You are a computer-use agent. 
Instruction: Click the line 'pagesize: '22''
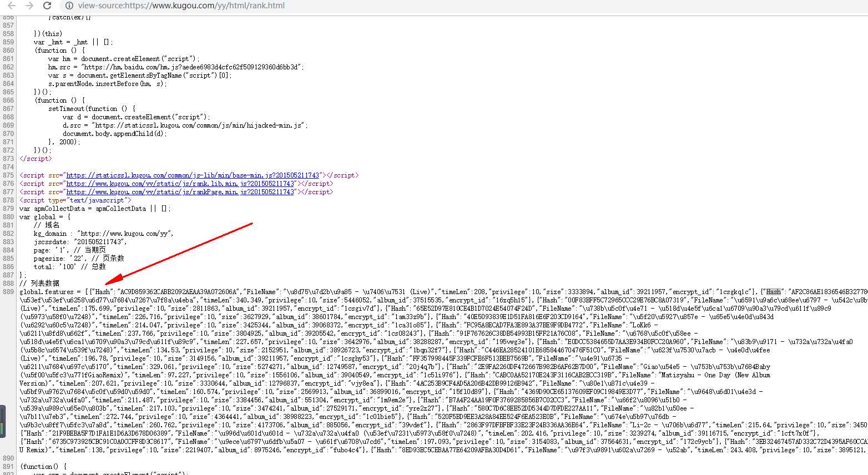tap(79, 259)
